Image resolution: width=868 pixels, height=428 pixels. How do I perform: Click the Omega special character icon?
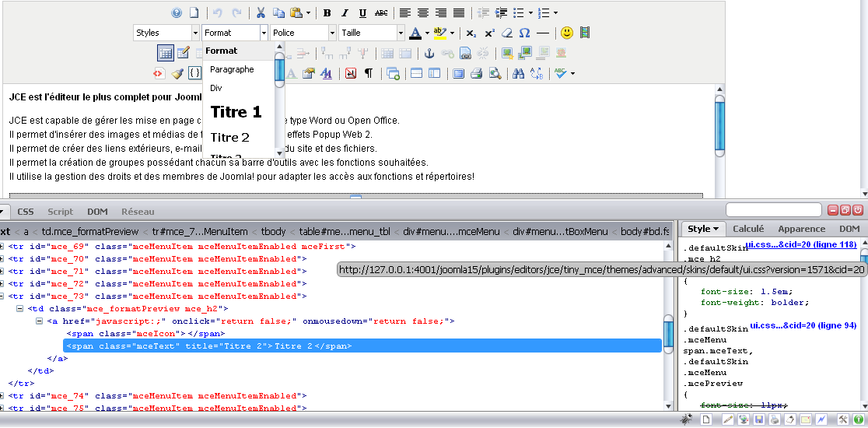tap(524, 33)
